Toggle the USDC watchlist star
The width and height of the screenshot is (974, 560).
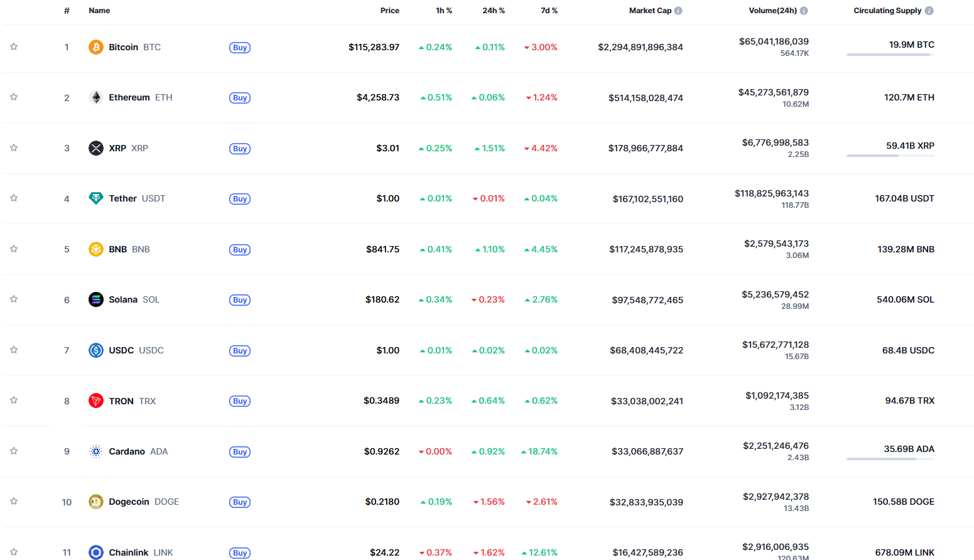click(x=14, y=350)
